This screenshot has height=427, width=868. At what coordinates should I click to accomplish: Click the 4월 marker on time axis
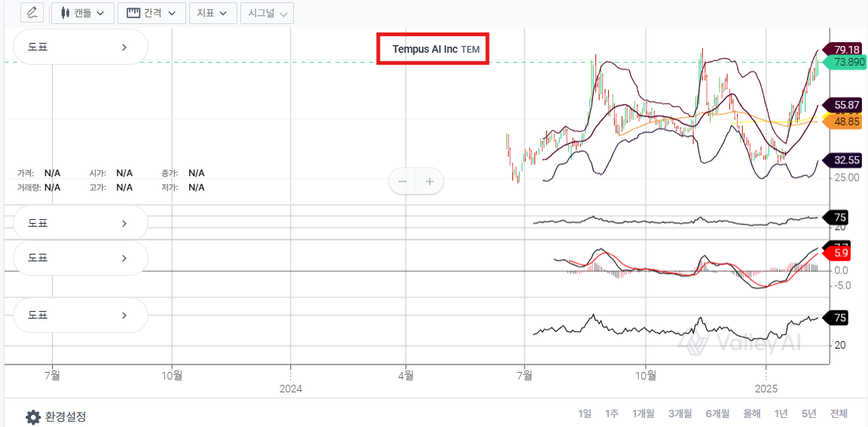(x=406, y=374)
